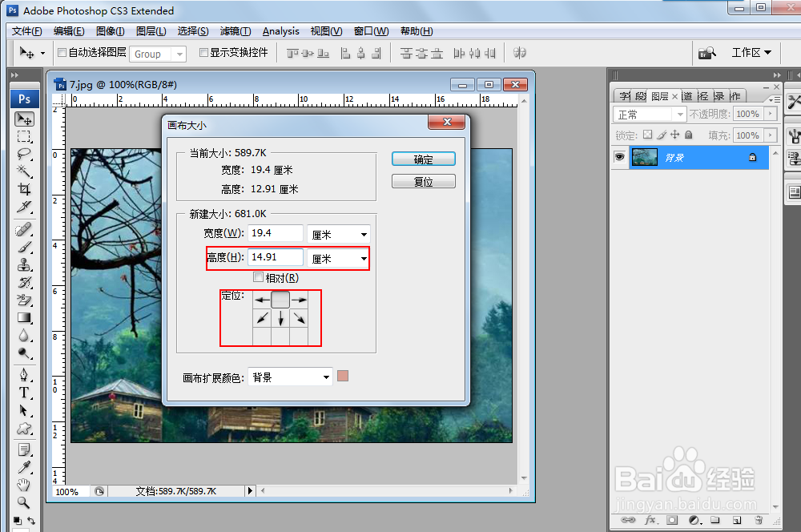This screenshot has width=801, height=532.
Task: Select the Type tool
Action: click(25, 393)
